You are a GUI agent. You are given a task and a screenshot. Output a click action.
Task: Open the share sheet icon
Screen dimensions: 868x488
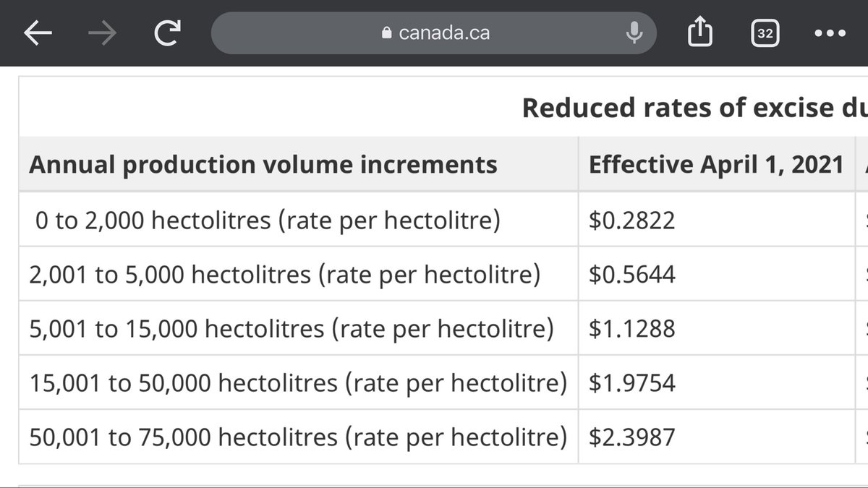click(x=700, y=32)
